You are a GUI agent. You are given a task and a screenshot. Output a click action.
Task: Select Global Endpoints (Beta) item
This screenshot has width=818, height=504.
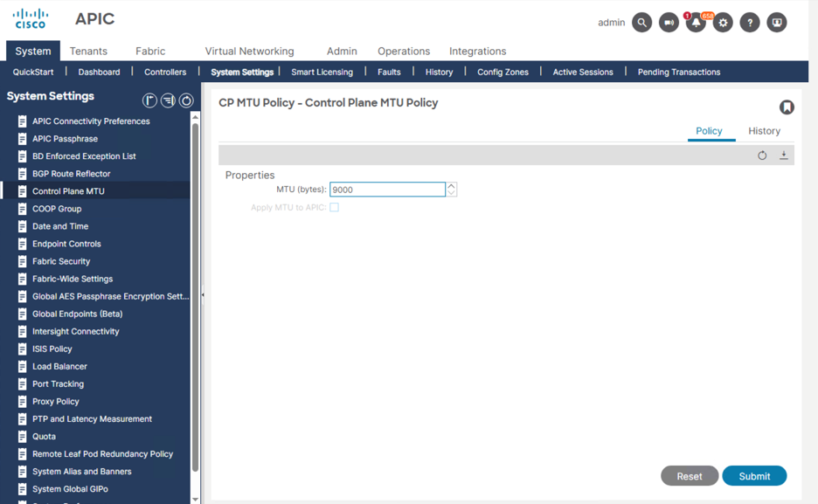pyautogui.click(x=77, y=314)
